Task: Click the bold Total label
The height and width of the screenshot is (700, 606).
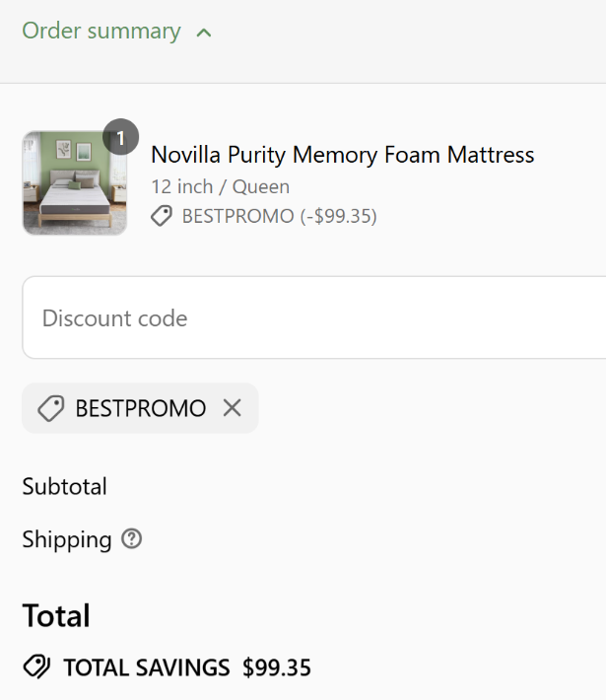Action: click(56, 616)
